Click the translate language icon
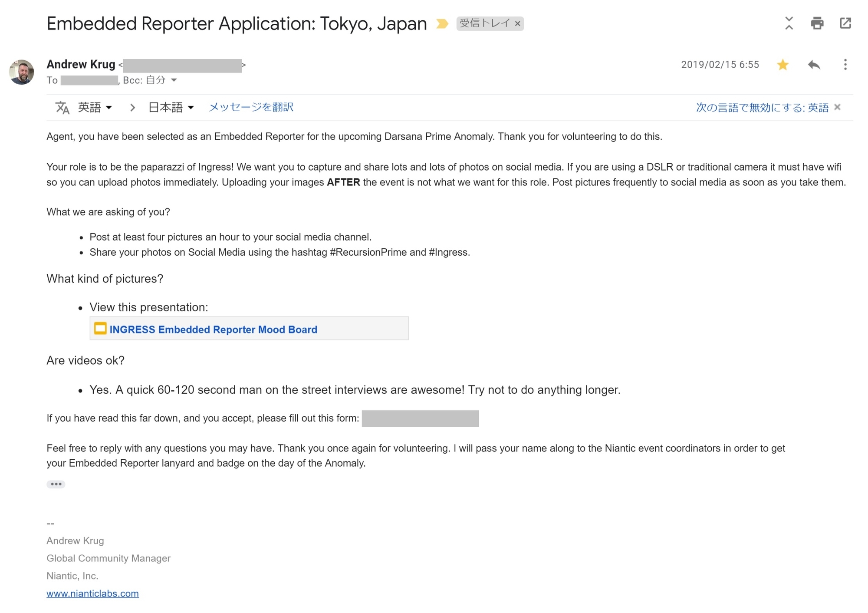This screenshot has height=613, width=868. [x=62, y=107]
